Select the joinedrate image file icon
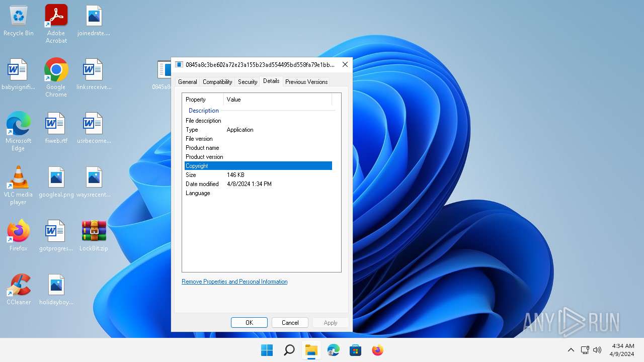The height and width of the screenshot is (362, 644). pos(94,21)
